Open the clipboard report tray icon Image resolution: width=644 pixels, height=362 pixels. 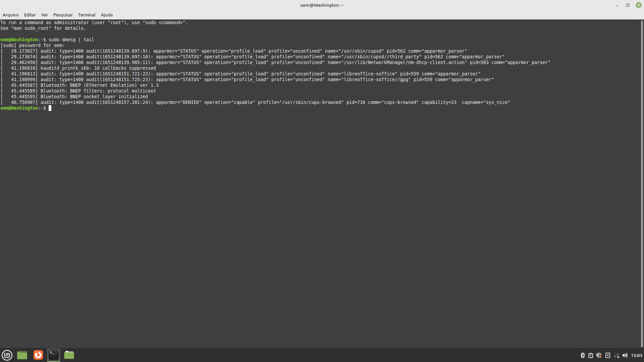pyautogui.click(x=591, y=355)
